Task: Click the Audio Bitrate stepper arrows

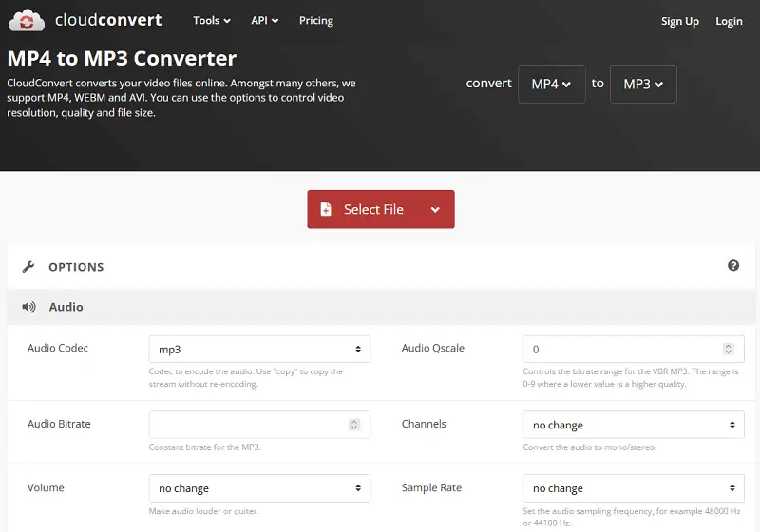Action: click(x=353, y=425)
